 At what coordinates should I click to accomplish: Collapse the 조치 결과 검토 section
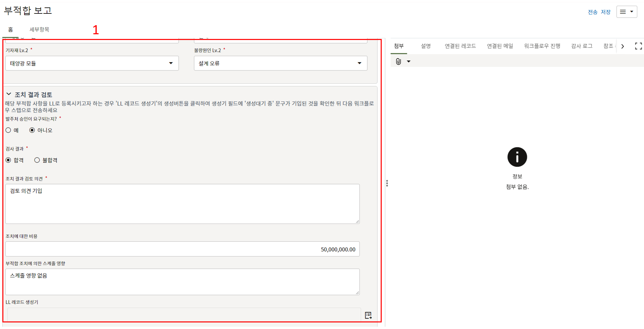pos(9,94)
